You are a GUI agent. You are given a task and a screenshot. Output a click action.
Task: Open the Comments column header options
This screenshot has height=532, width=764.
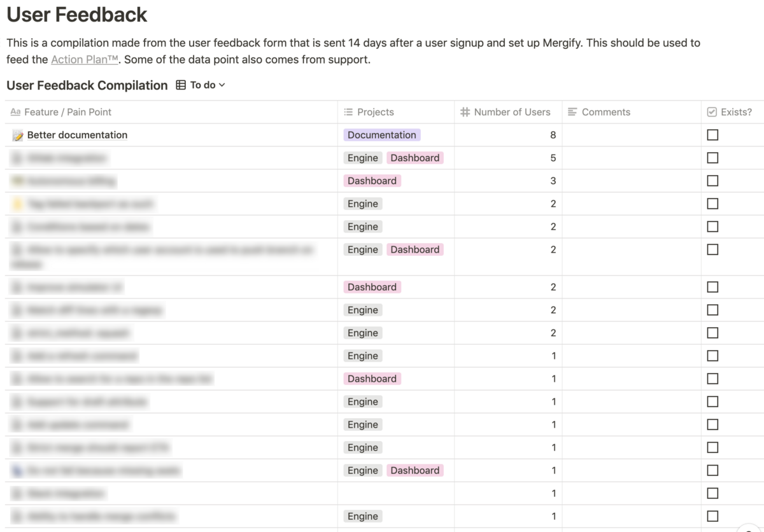click(632, 112)
